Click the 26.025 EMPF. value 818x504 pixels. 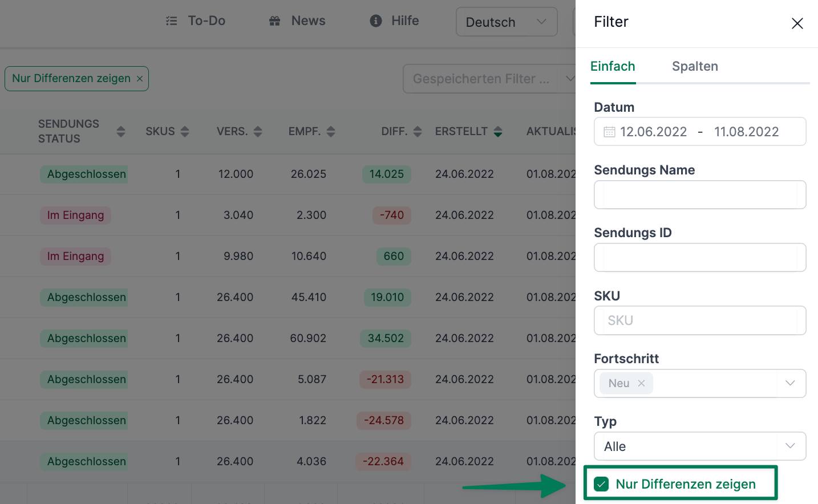point(308,174)
